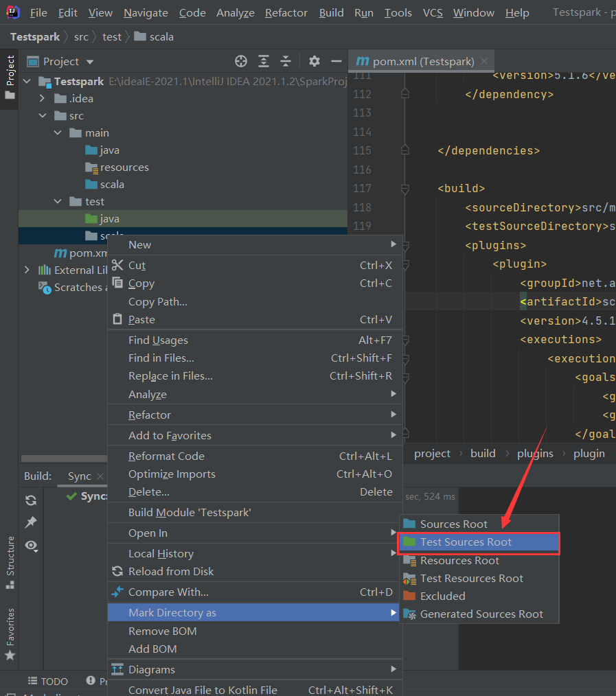Click Testspark breadcrumb in navigation bar

point(34,37)
